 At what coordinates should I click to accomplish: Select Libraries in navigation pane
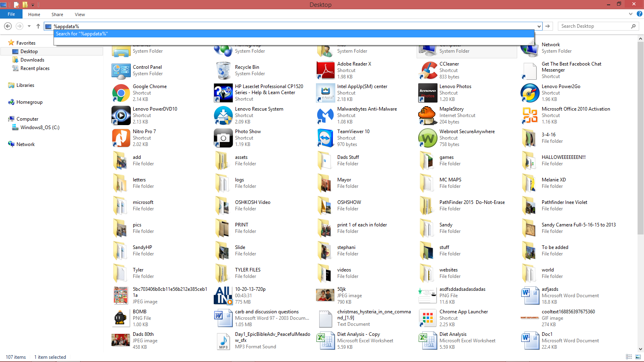coord(25,85)
